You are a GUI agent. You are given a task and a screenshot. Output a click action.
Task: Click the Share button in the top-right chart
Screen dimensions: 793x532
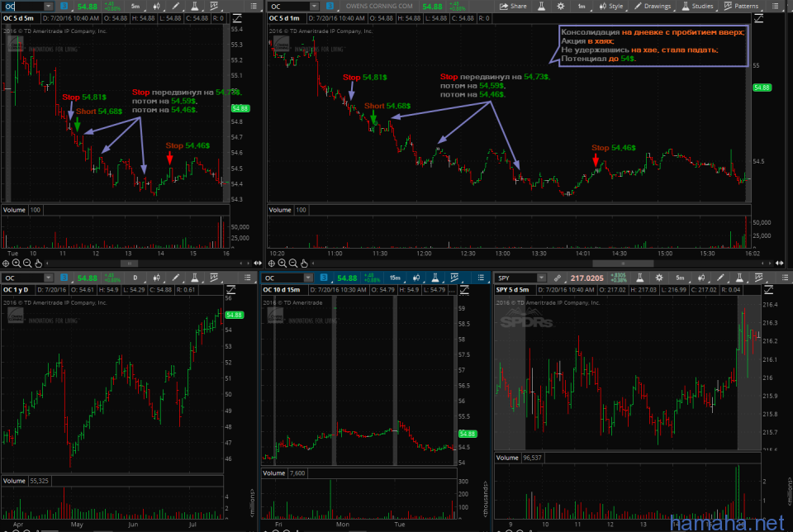tap(513, 6)
